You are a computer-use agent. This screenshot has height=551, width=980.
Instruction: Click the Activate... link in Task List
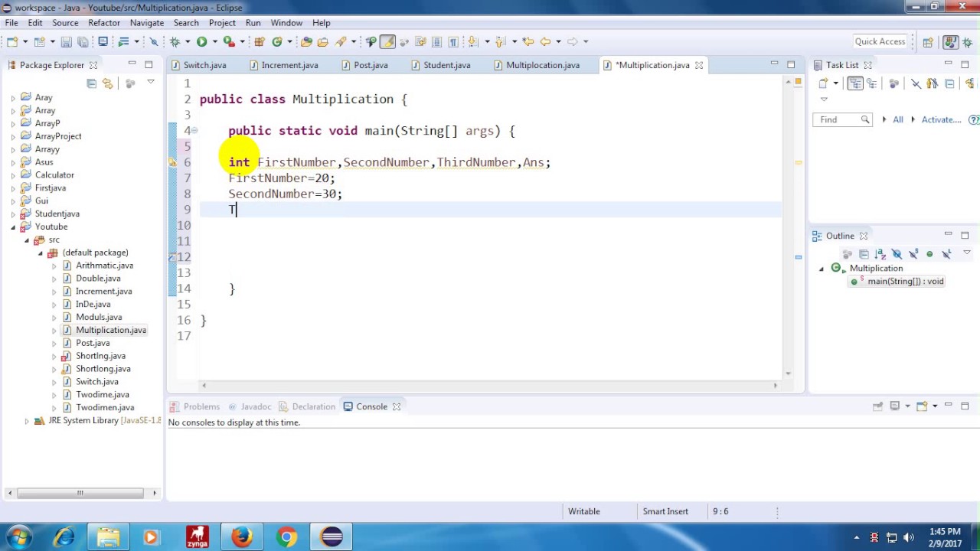coord(941,119)
